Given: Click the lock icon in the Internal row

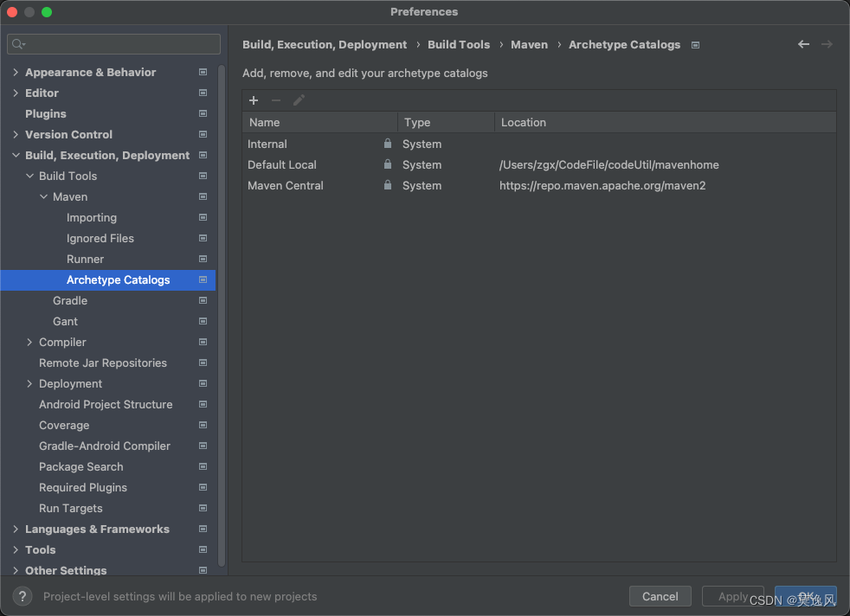Looking at the screenshot, I should (388, 144).
